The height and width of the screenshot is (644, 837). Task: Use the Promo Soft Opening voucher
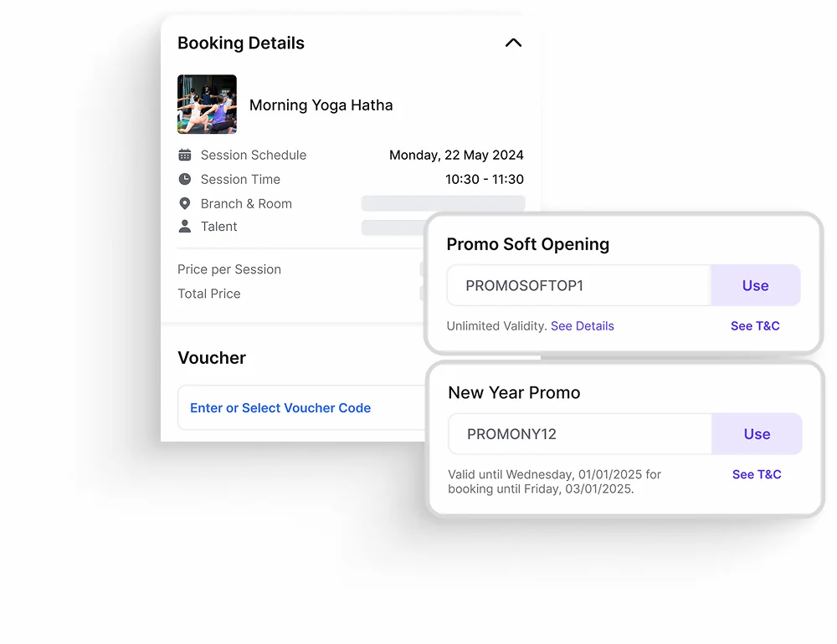pyautogui.click(x=755, y=286)
